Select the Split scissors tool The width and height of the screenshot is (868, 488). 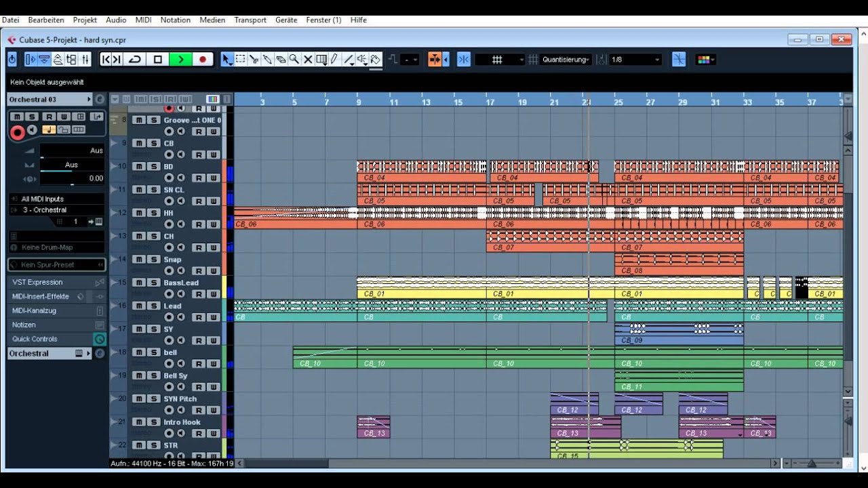pyautogui.click(x=254, y=60)
